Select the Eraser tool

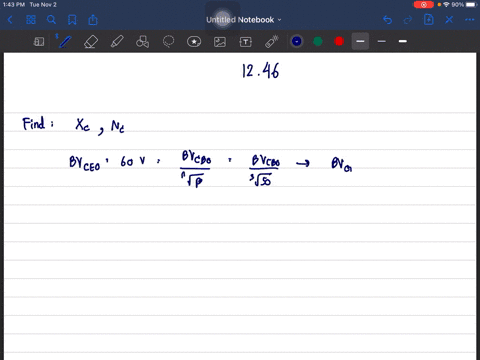[x=91, y=42]
